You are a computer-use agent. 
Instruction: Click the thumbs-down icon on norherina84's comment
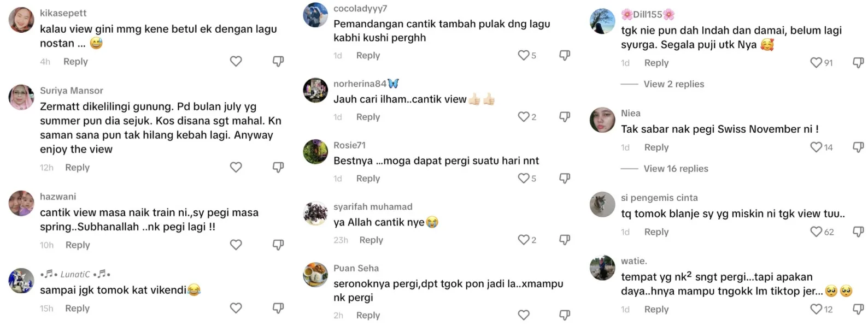[565, 116]
